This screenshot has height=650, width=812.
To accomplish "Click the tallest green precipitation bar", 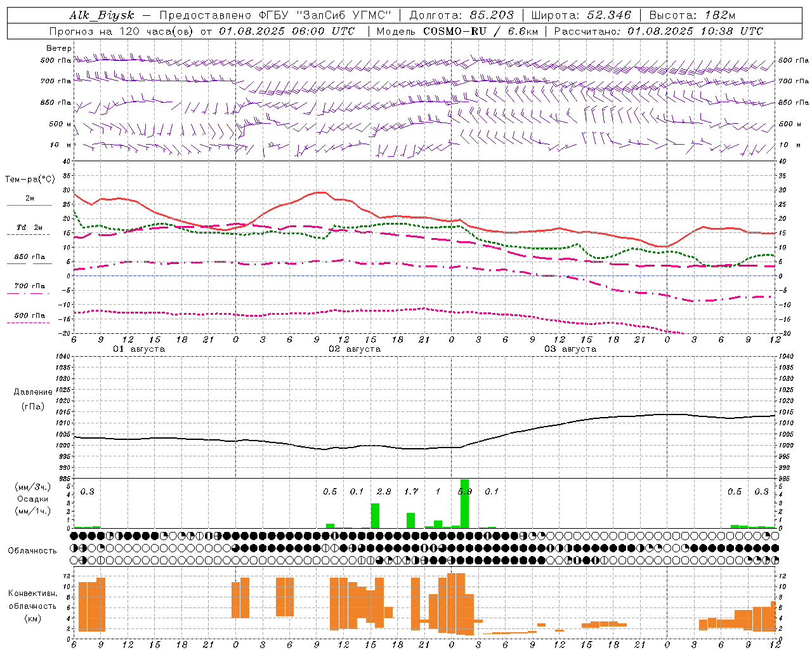I will (464, 504).
